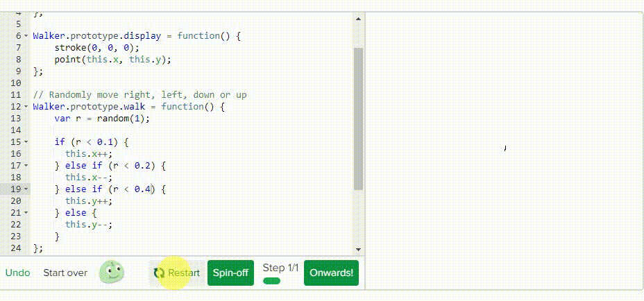Click the Spin-off button
Viewport: 644px width, 301px height.
(x=230, y=273)
